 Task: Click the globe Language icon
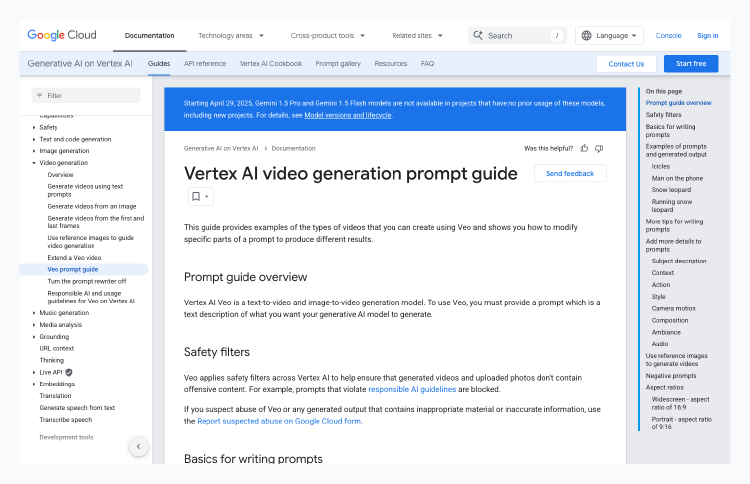click(586, 35)
